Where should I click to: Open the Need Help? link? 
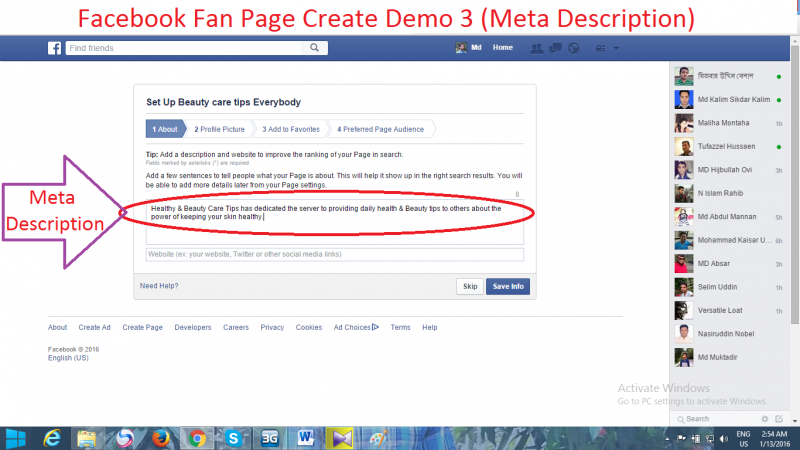tap(159, 286)
